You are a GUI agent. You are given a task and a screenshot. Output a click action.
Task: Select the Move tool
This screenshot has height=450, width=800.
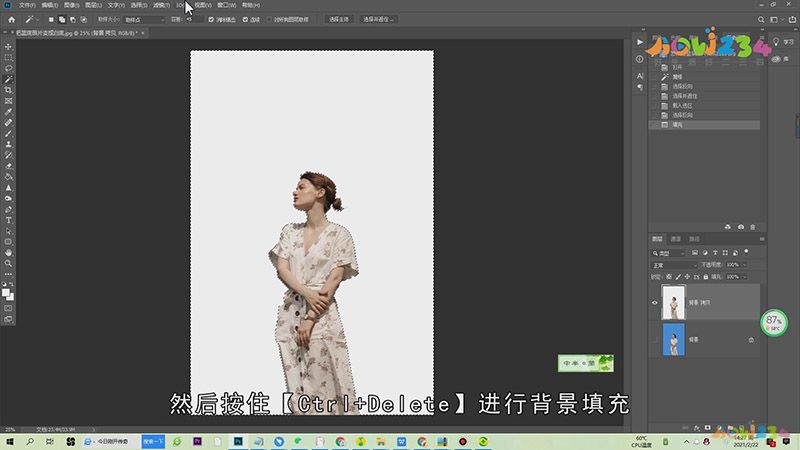coord(8,46)
